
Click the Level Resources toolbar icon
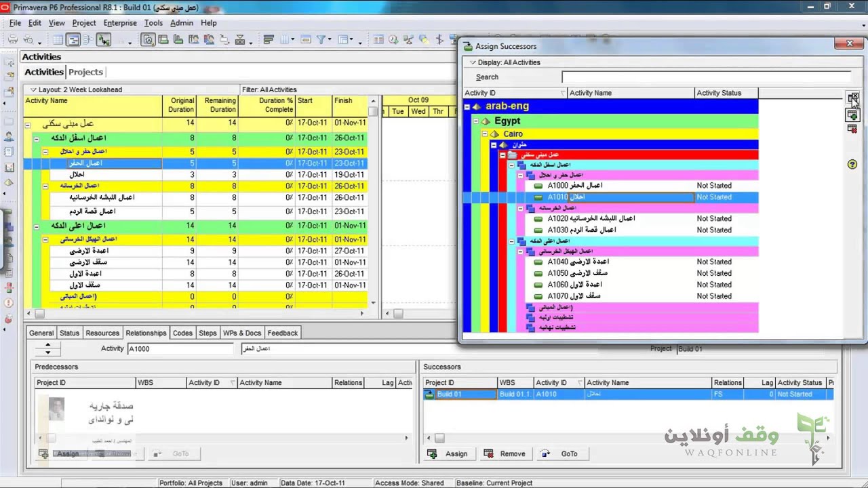(408, 40)
